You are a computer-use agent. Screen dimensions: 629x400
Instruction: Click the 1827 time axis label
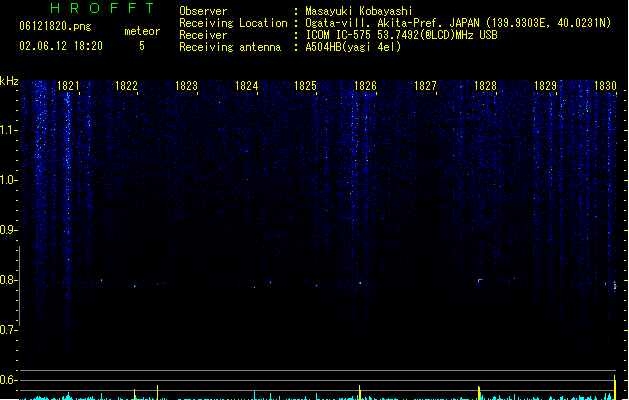coord(425,86)
